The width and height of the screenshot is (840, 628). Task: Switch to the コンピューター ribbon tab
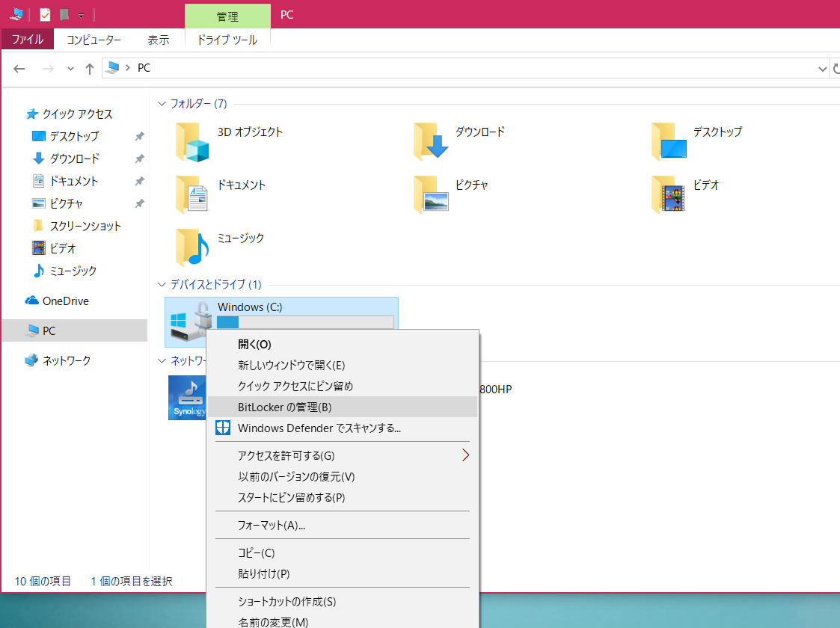93,40
